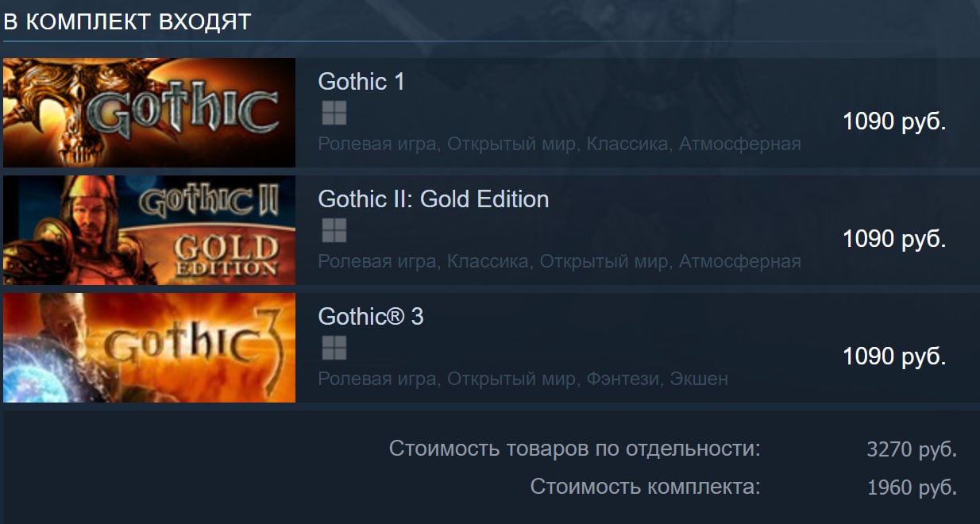Click the Windows icon under Gothic II: Gold Edition
The image size is (980, 524).
pyautogui.click(x=334, y=231)
